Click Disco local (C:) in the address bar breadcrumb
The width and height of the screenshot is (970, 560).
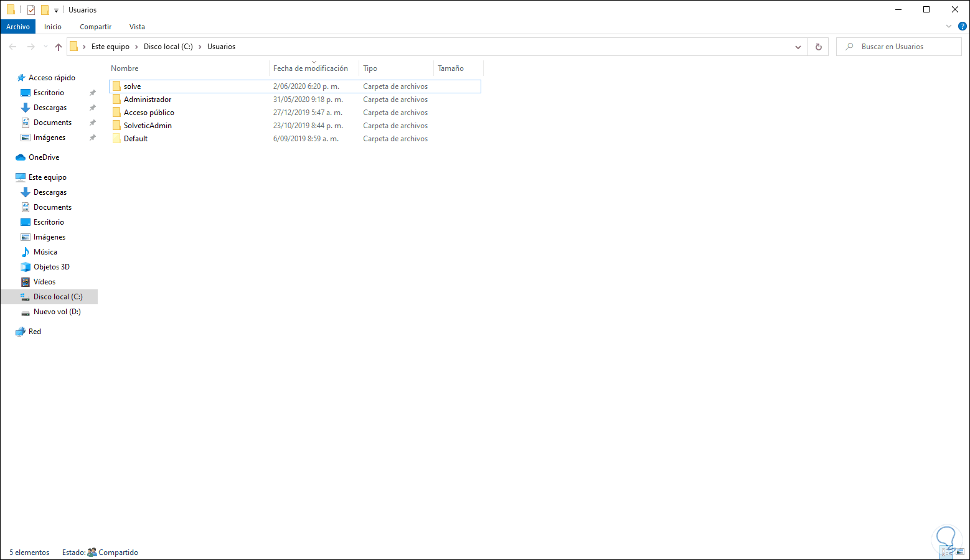coord(168,47)
